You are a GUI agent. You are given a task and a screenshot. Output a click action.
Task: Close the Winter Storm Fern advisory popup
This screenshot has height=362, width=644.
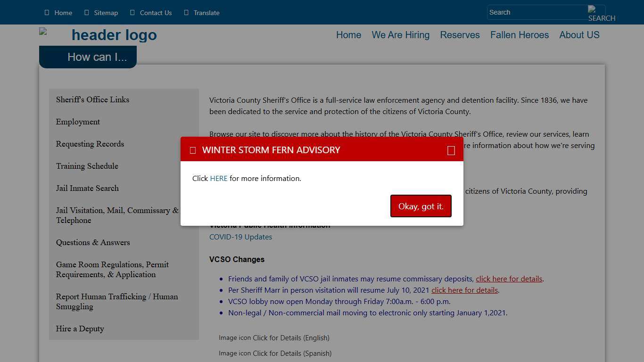point(451,150)
